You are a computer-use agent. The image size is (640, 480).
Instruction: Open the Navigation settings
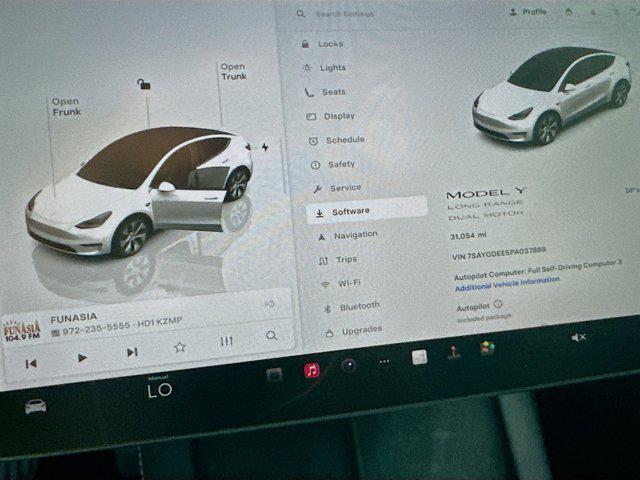coord(348,236)
